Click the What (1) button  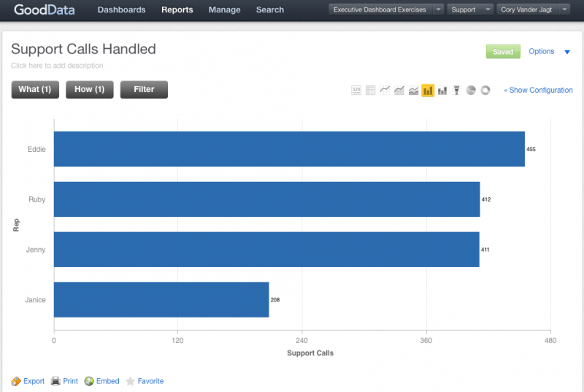[35, 89]
